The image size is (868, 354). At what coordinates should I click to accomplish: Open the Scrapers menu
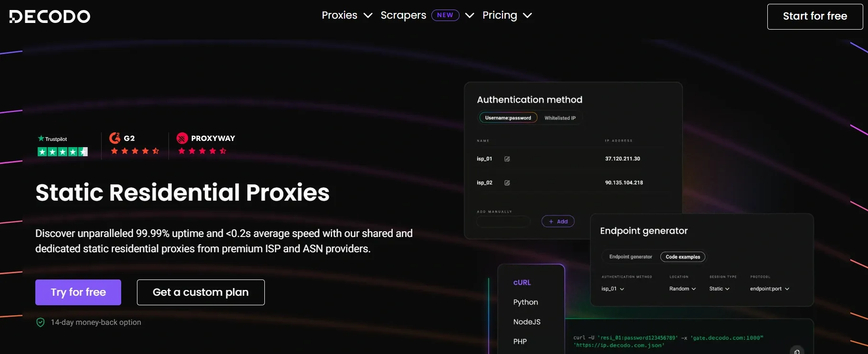403,15
